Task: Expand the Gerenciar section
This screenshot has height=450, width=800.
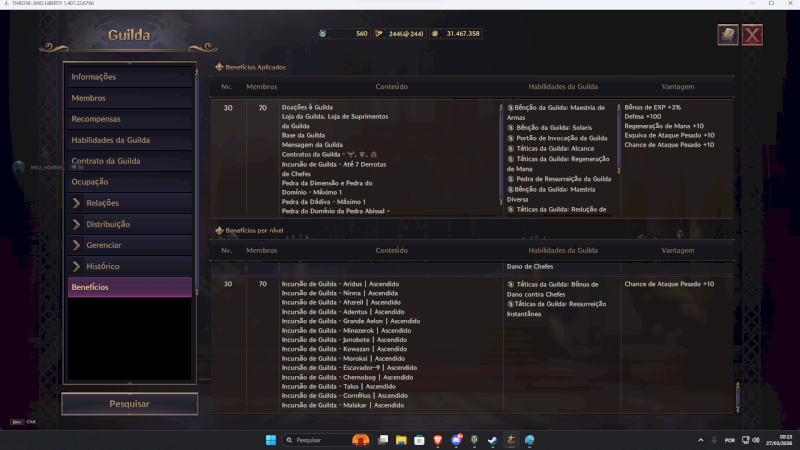Action: coord(130,245)
